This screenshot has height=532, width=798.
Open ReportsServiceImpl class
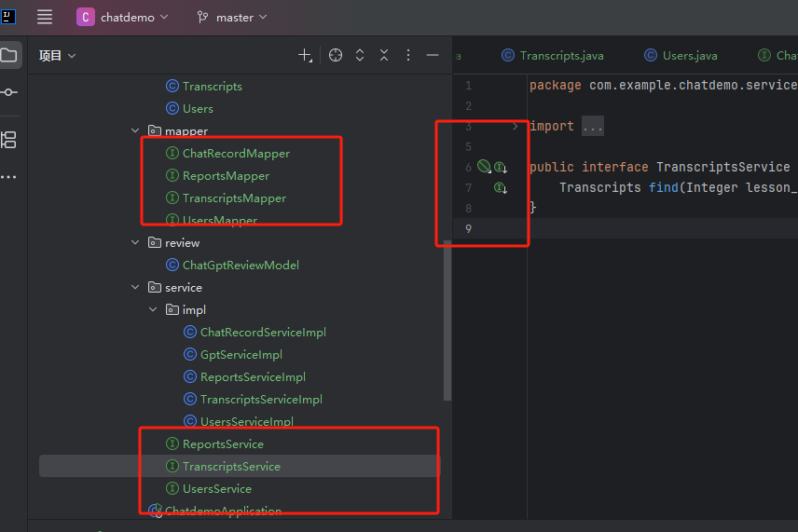pos(253,377)
